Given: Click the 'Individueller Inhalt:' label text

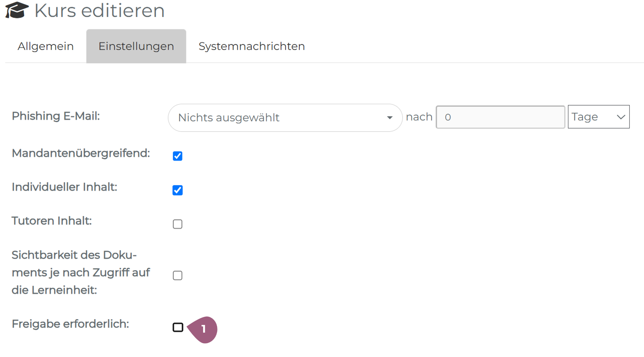Looking at the screenshot, I should click(x=64, y=187).
